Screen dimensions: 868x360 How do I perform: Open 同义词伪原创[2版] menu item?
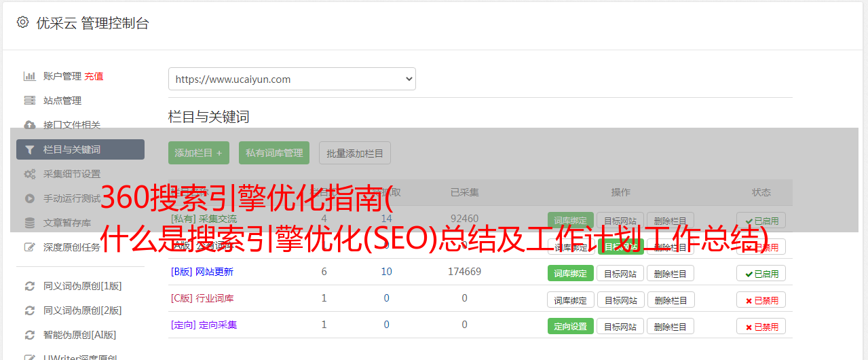pyautogui.click(x=83, y=310)
